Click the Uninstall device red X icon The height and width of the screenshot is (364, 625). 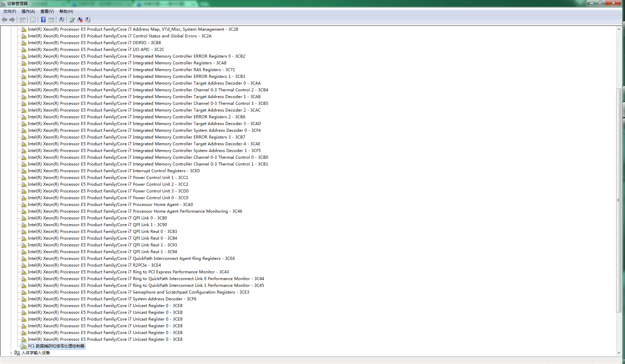tap(80, 20)
